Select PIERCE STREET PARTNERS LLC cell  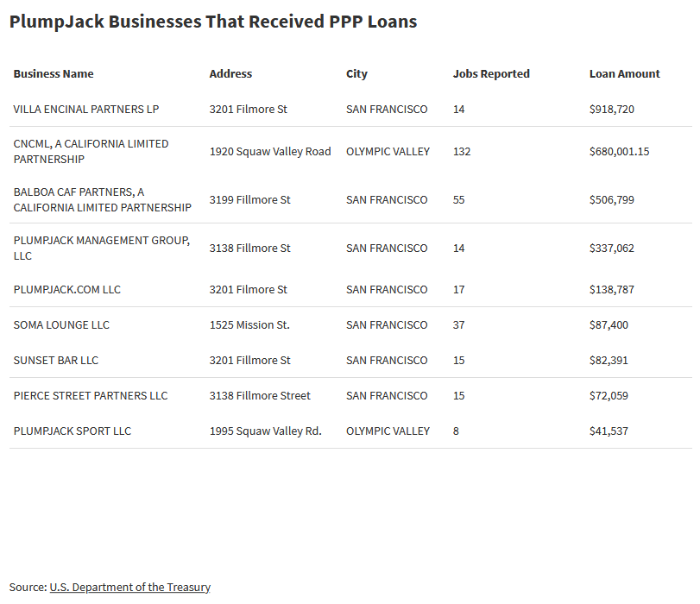coord(91,396)
